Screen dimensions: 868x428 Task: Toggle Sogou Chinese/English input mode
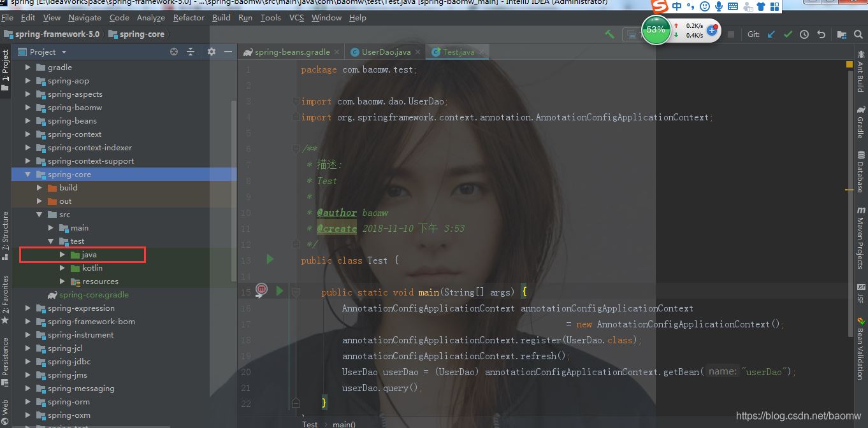pyautogui.click(x=677, y=6)
